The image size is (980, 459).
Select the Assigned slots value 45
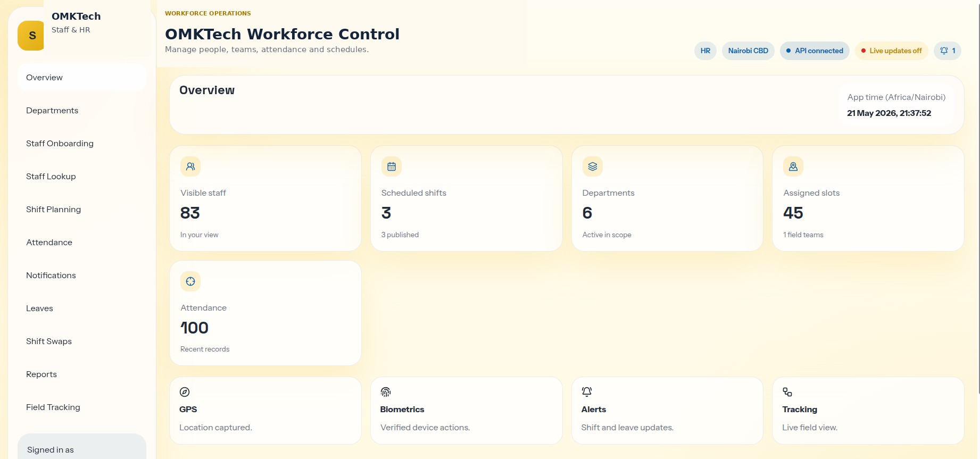793,213
